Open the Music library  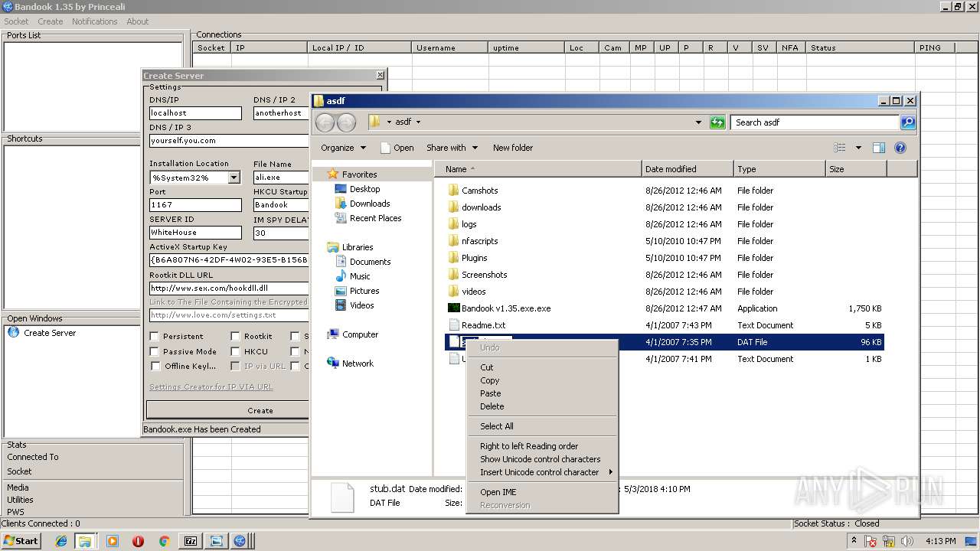(x=360, y=276)
